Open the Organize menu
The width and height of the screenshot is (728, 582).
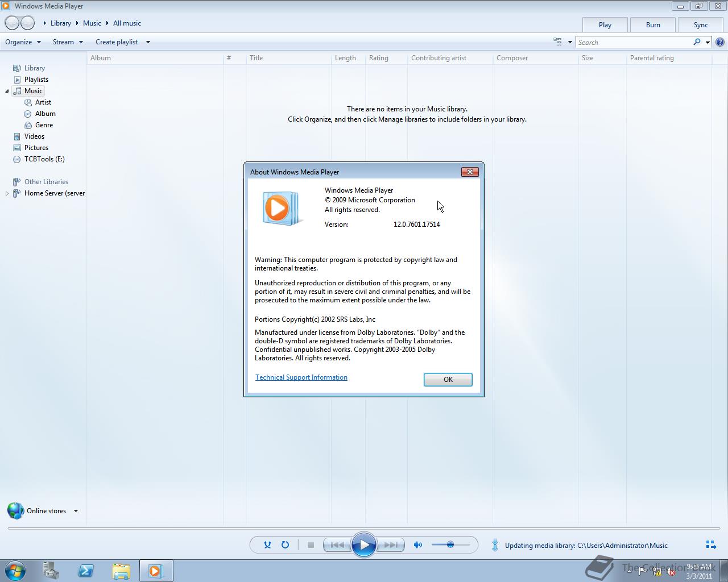[x=23, y=42]
